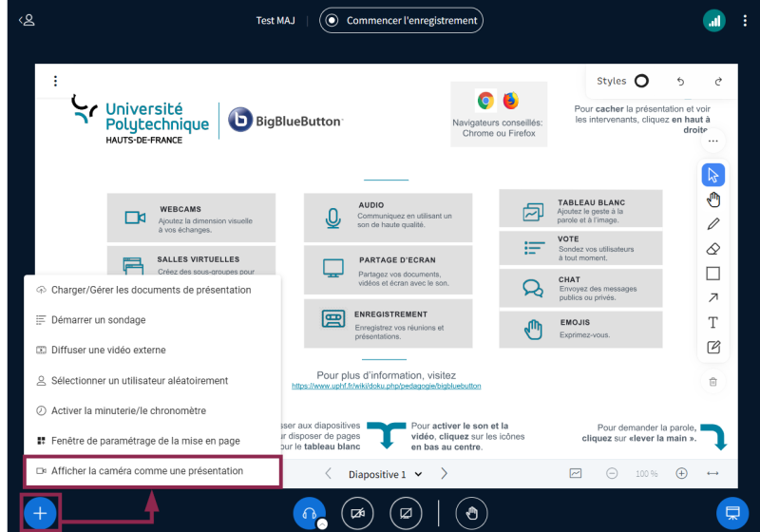Pick the arrow drawing tool
The image size is (760, 532).
712,298
